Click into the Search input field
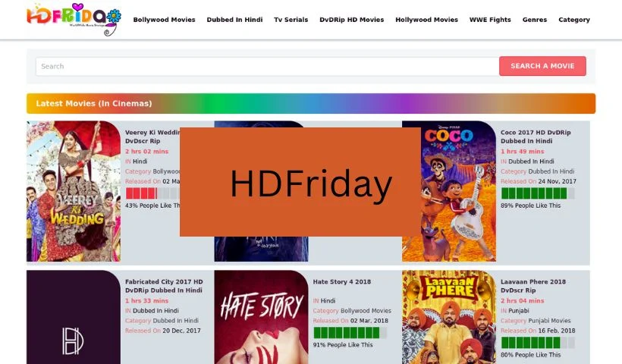This screenshot has width=622, height=364. 267,66
